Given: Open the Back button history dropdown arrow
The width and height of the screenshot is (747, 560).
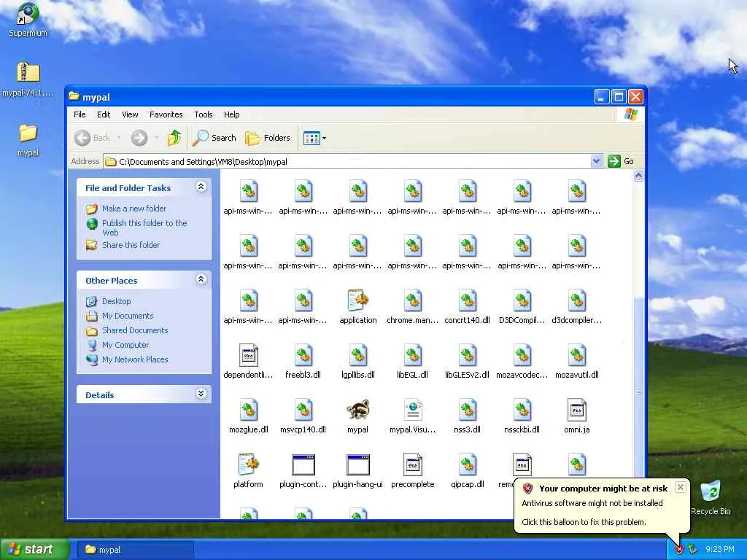Looking at the screenshot, I should [119, 138].
